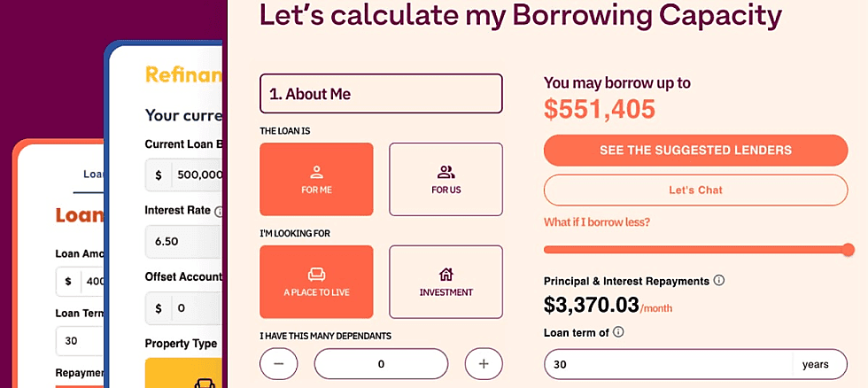This screenshot has height=388, width=868.
Task: Open info icon next to 'Loan term of'
Action: click(618, 332)
